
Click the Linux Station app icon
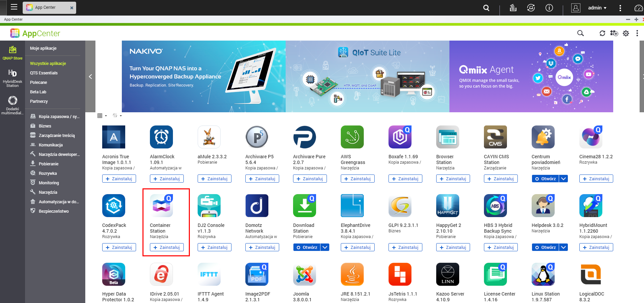click(543, 274)
